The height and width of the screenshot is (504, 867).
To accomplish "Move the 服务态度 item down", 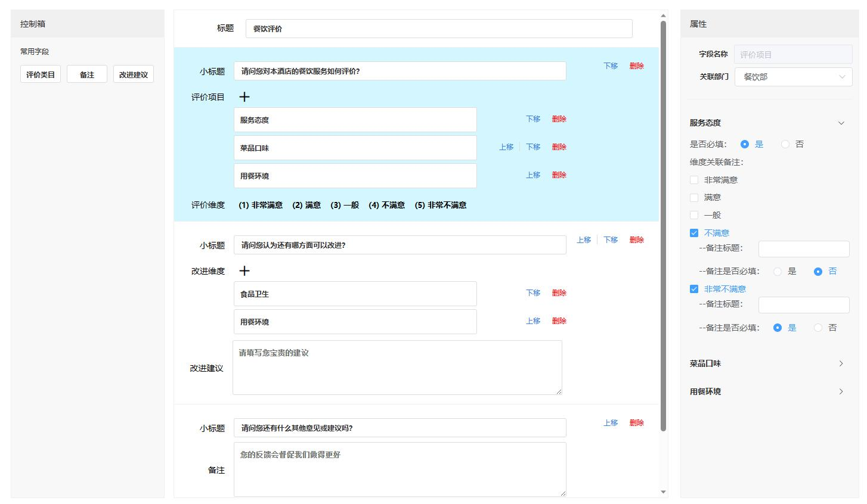I will 533,119.
